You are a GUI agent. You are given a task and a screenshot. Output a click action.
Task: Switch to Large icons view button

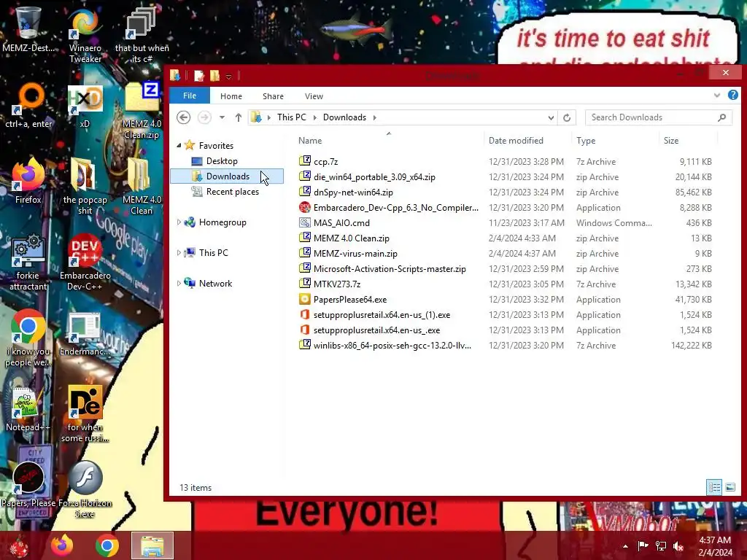click(x=729, y=487)
